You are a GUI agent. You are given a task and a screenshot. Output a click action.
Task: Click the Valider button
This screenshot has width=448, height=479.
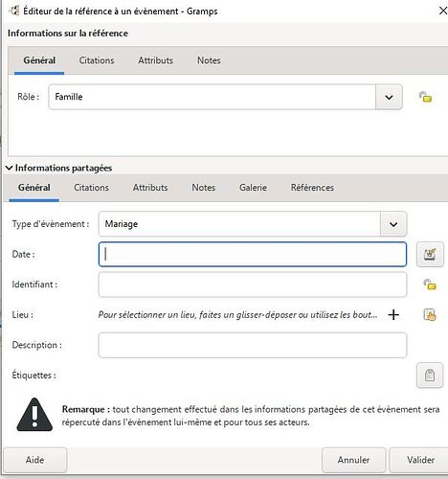(x=420, y=460)
